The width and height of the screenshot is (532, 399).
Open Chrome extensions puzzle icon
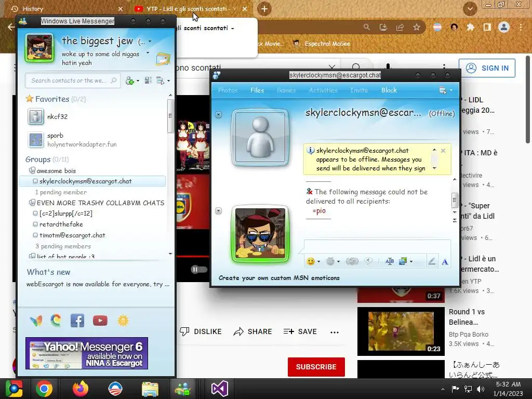(470, 27)
